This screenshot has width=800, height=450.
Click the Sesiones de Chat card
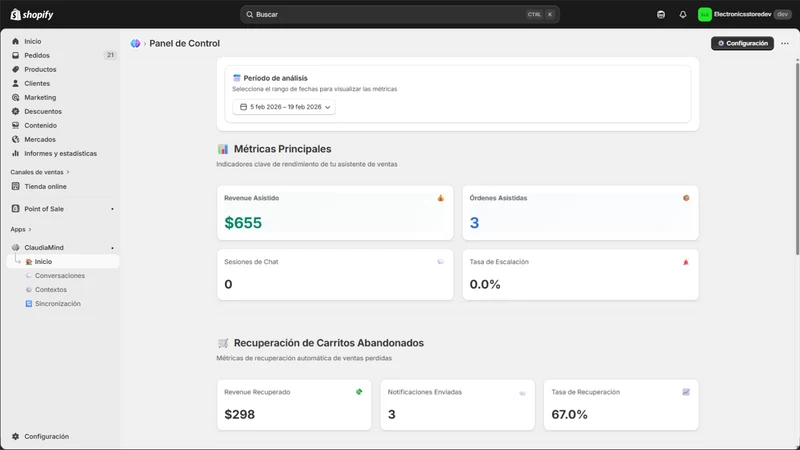click(x=335, y=274)
